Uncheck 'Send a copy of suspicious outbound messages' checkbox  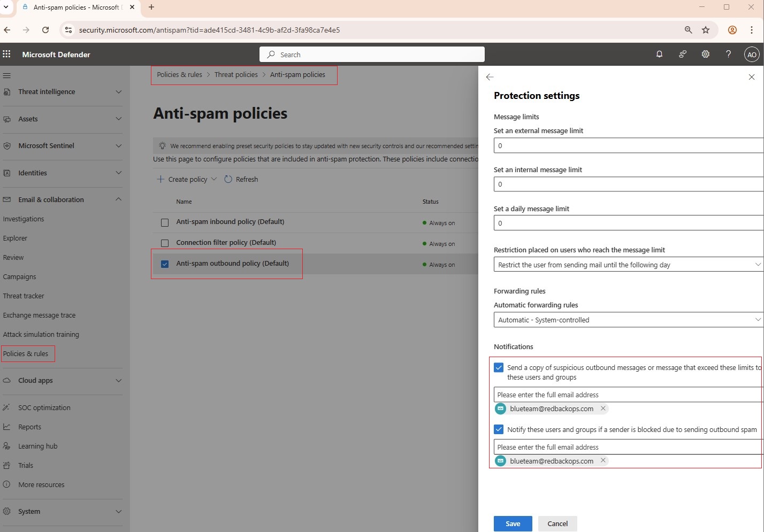[499, 367]
